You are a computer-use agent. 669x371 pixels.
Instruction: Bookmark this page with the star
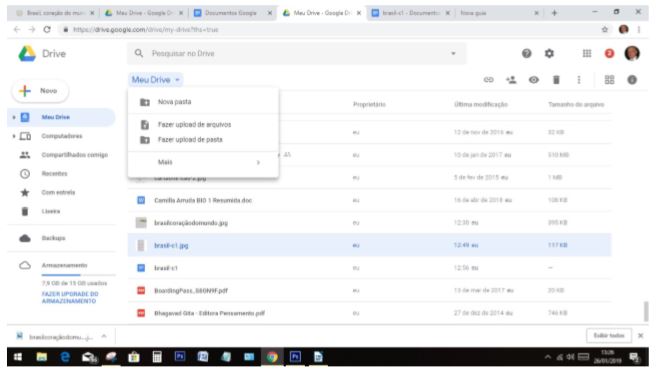point(605,29)
